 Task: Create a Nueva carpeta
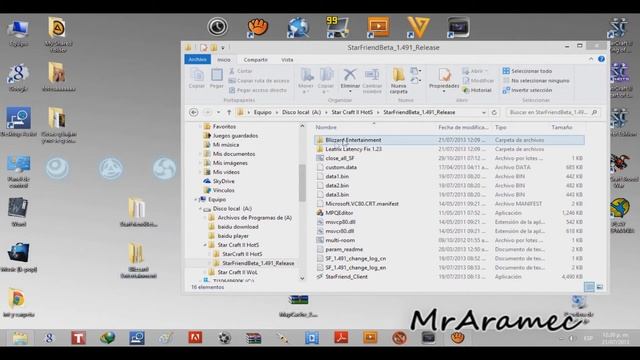point(398,81)
